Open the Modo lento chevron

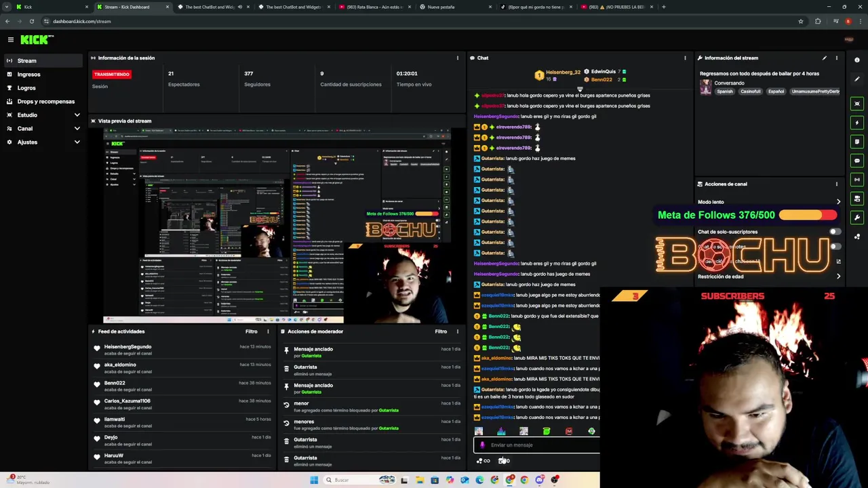click(838, 202)
